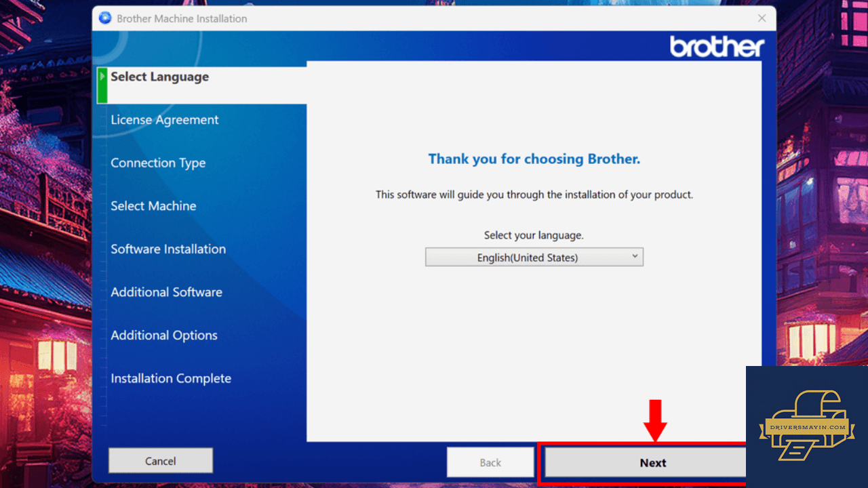Close the Brother Machine Installation window
Screen dimensions: 868x488
(762, 18)
